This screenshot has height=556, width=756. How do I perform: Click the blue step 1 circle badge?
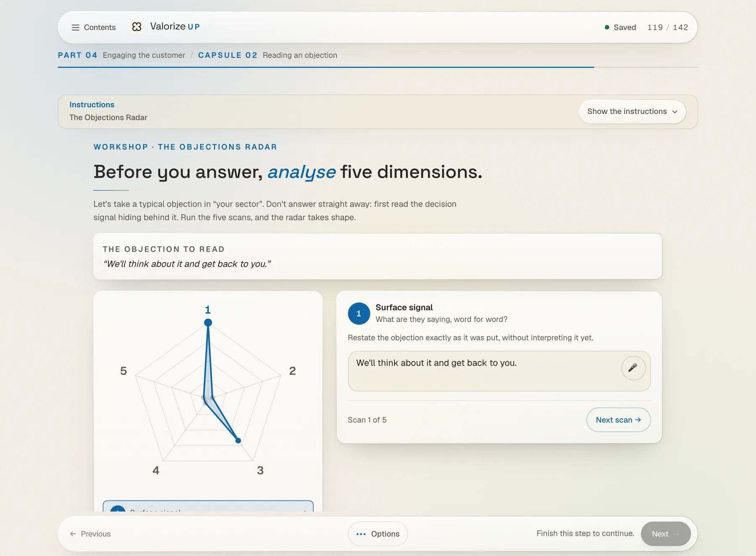[359, 314]
